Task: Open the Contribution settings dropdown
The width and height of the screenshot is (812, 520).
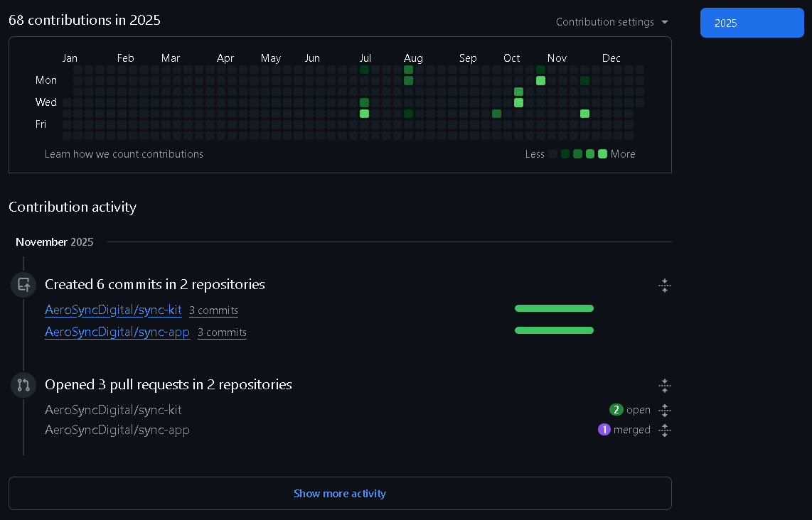Action: point(606,22)
